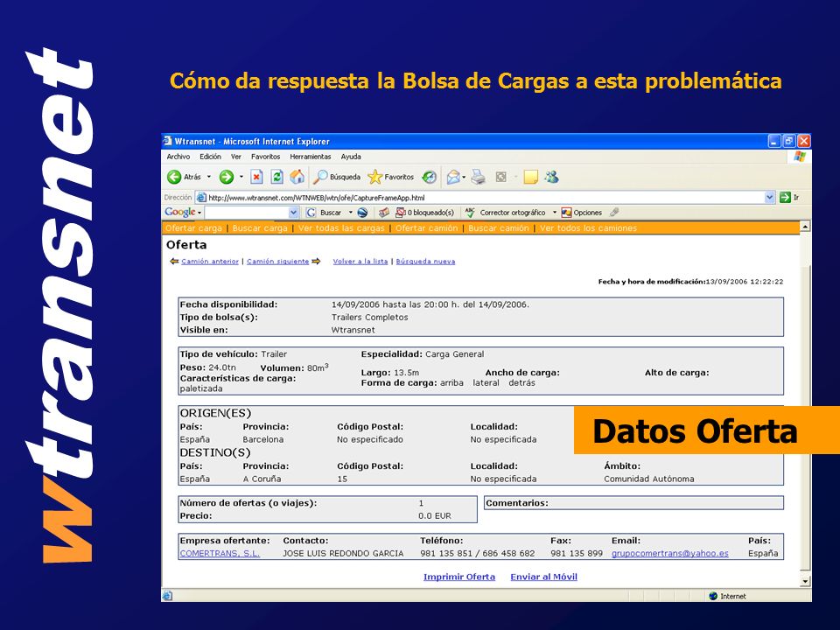Viewport: 840px width, 630px height.
Task: Expand the Atrás back history dropdown
Action: (x=209, y=177)
